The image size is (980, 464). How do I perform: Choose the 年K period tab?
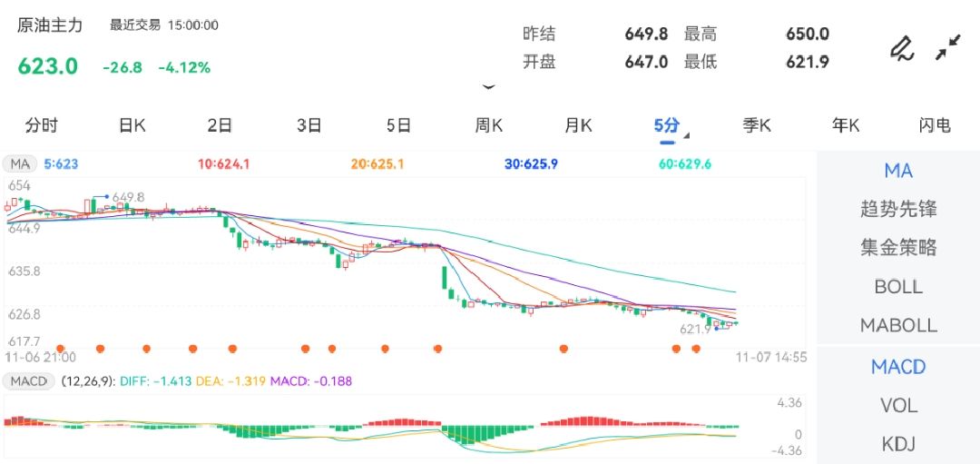(846, 125)
